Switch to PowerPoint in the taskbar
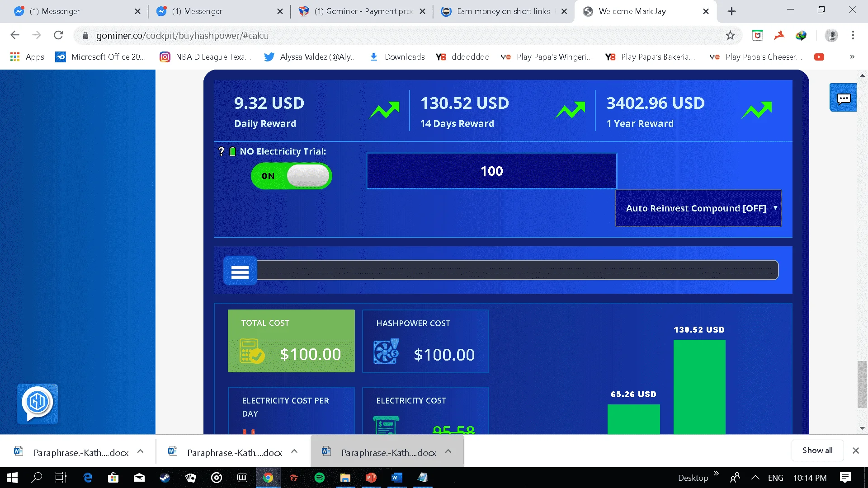868x488 pixels. pyautogui.click(x=371, y=478)
